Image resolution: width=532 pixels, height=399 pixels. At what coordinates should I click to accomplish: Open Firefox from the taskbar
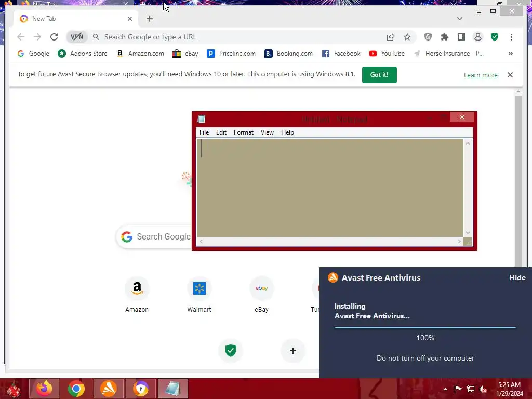(x=44, y=389)
